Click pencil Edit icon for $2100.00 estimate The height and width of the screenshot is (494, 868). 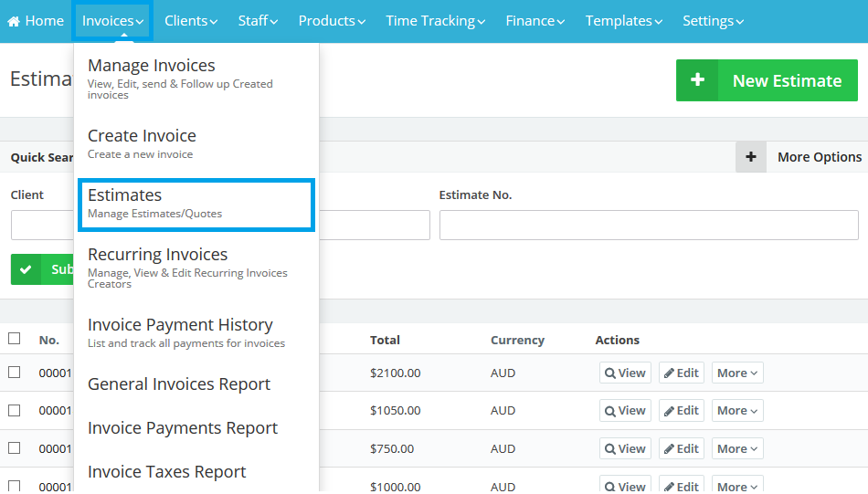[x=669, y=373]
